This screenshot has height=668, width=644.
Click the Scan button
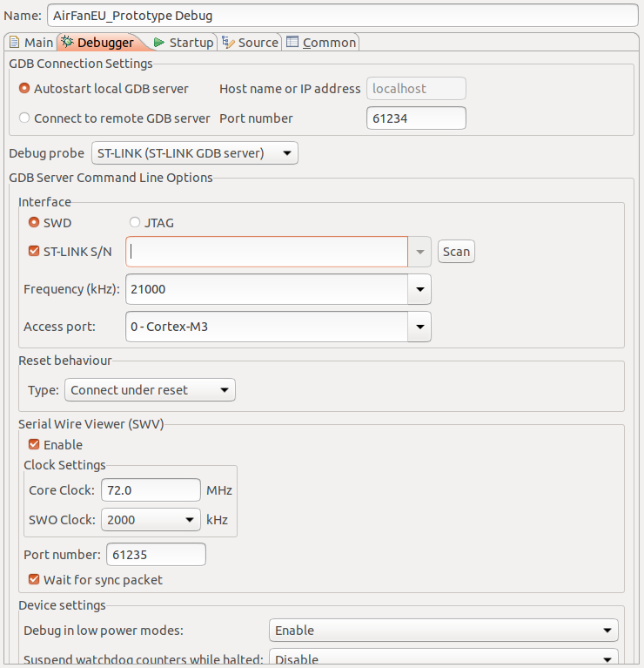(456, 252)
